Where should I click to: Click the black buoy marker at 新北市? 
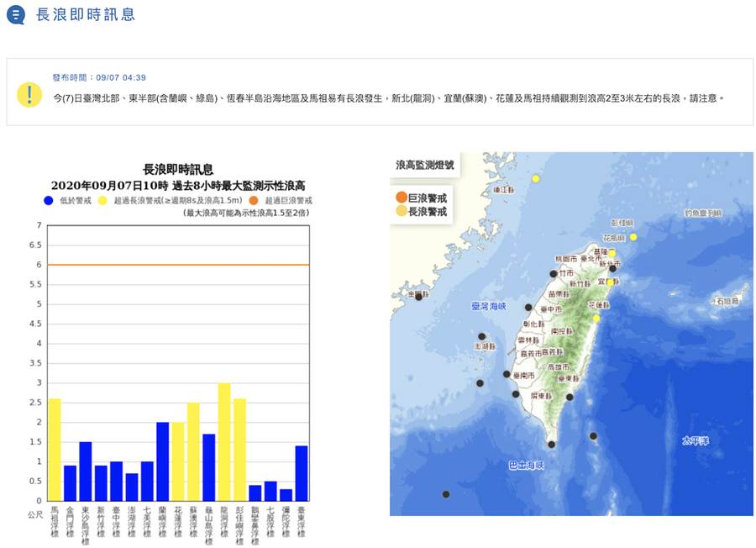pyautogui.click(x=613, y=268)
